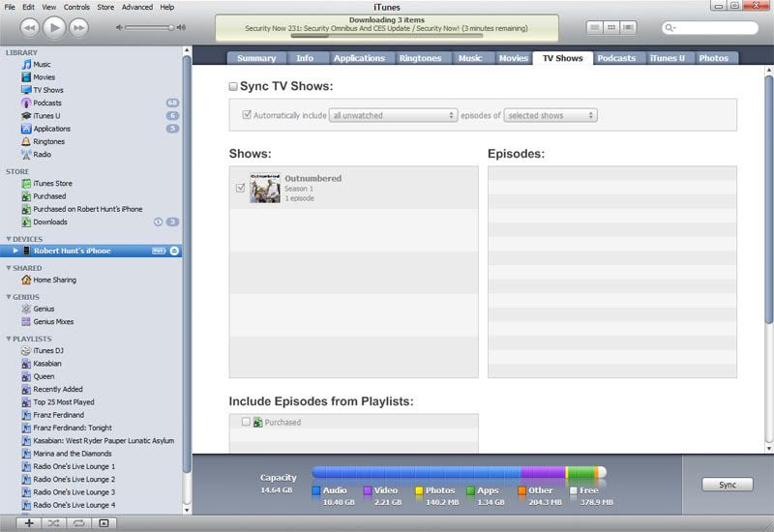774x532 pixels.
Task: Switch to the Applications tab
Action: coord(359,58)
